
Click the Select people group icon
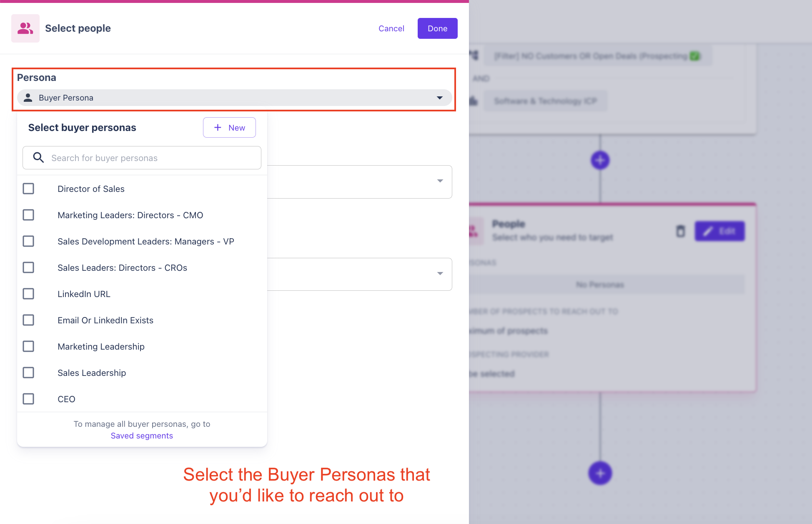[25, 28]
